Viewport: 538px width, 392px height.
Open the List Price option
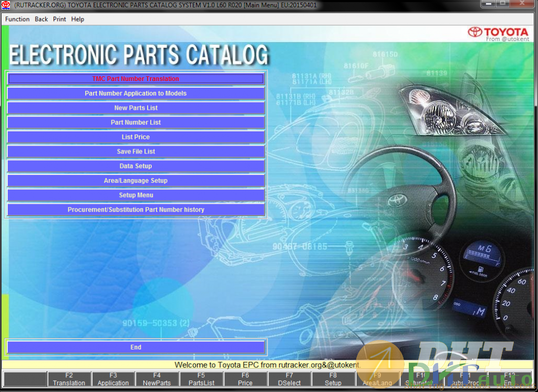click(136, 137)
